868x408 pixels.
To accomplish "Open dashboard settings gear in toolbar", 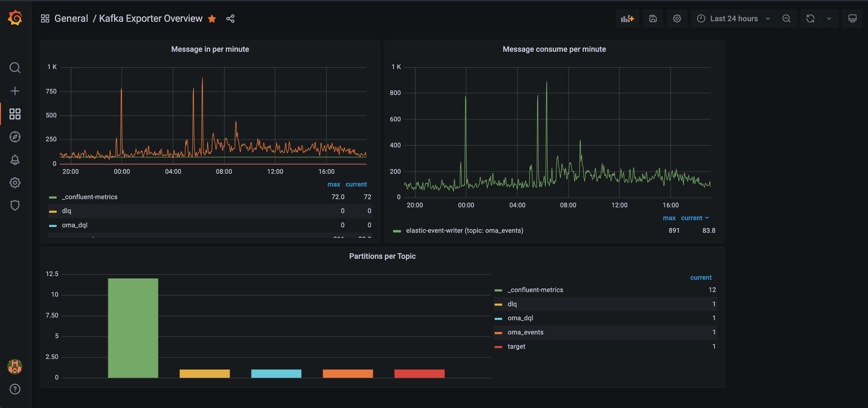I will 676,18.
